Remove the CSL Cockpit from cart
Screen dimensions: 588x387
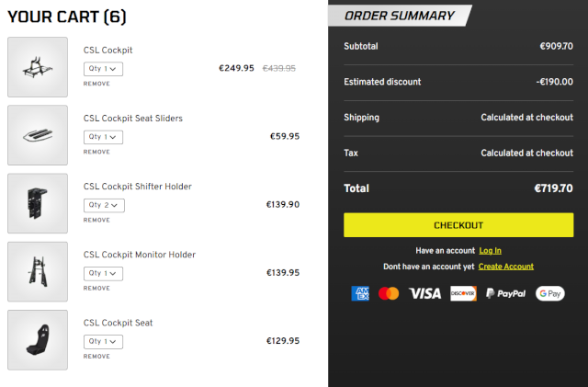(96, 84)
